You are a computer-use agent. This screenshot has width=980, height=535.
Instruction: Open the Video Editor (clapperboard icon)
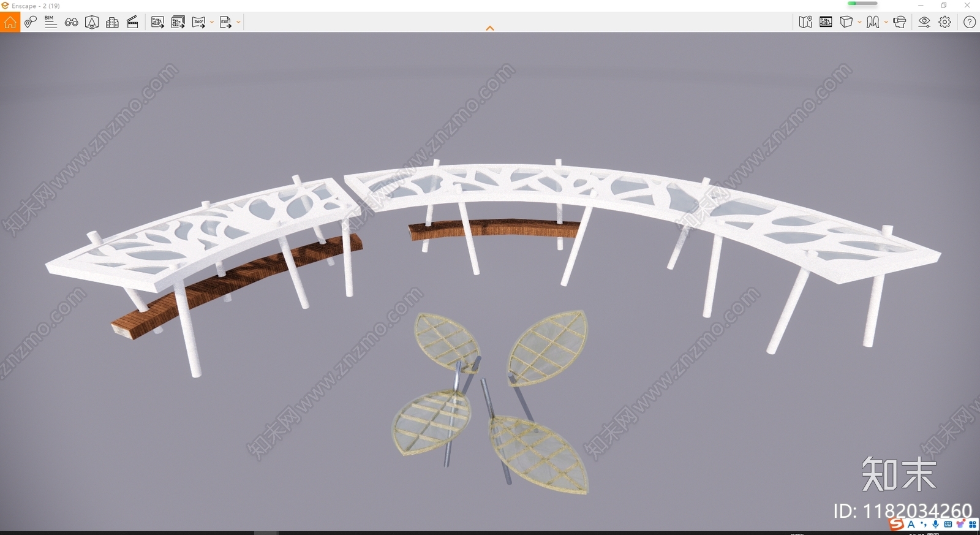tap(132, 23)
